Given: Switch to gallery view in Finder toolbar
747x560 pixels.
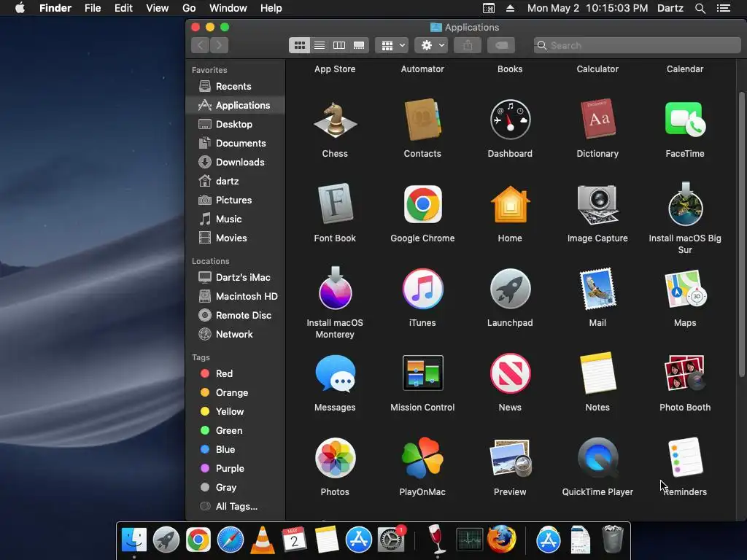Looking at the screenshot, I should [359, 45].
